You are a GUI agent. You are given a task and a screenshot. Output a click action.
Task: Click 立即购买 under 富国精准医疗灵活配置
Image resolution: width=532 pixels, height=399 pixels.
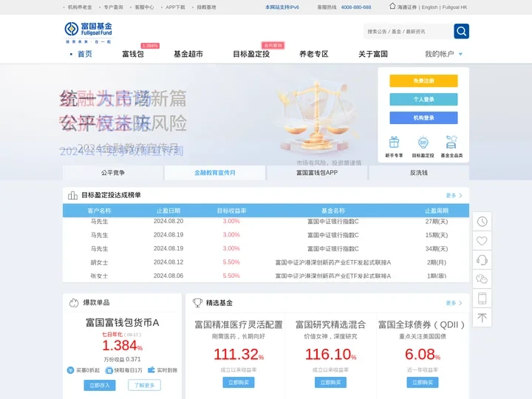[x=239, y=383]
